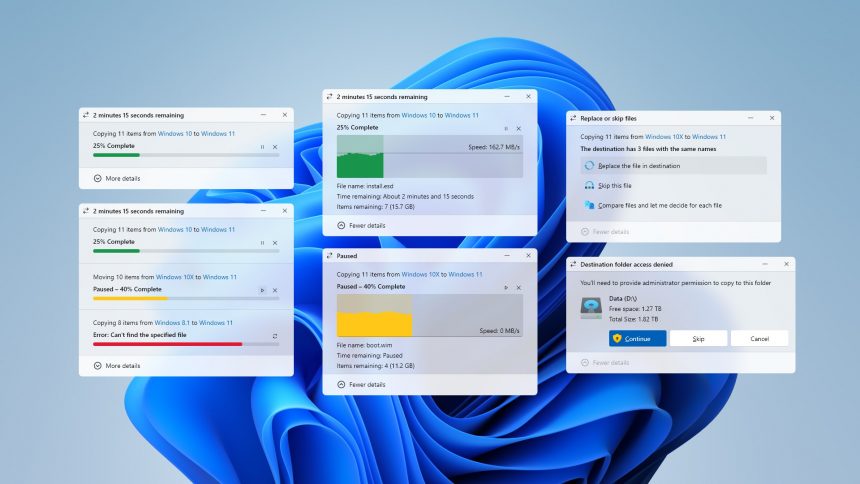This screenshot has width=860, height=484.
Task: Click Free space: 1.27 TB text
Action: tap(635, 309)
